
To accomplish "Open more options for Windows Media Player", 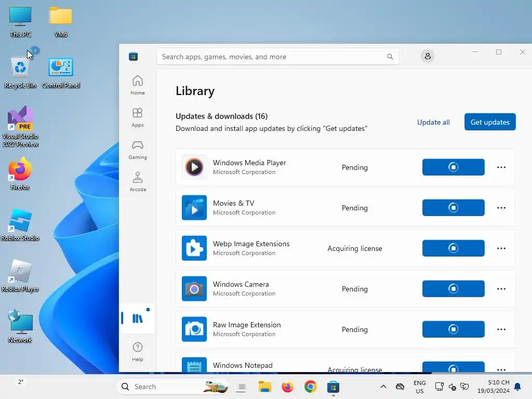I will pos(501,167).
